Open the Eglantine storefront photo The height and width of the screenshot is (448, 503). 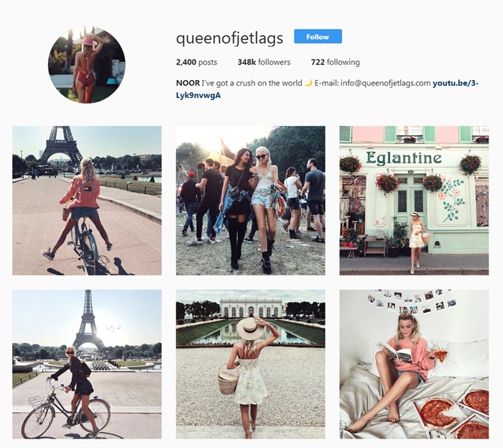(x=414, y=201)
